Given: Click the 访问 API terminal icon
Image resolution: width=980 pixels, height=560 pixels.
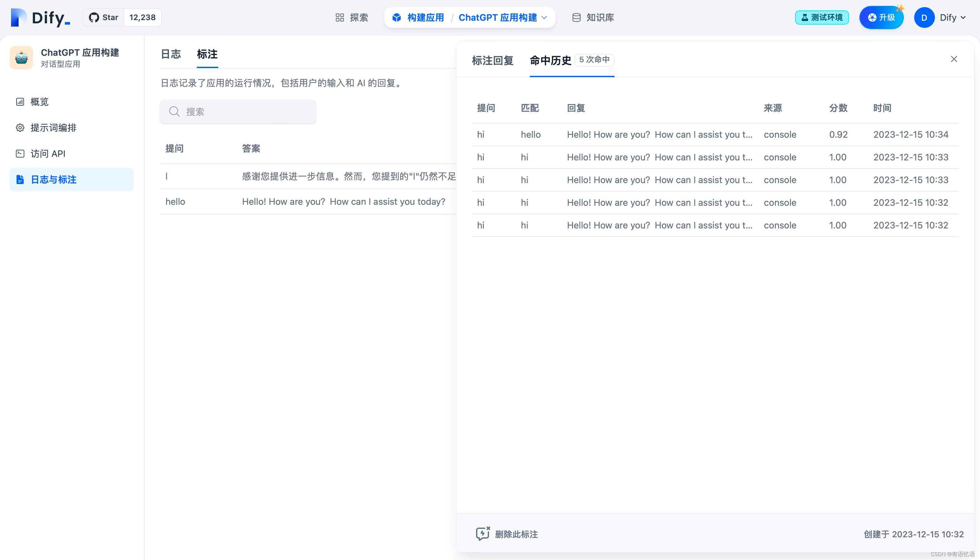Looking at the screenshot, I should coord(20,154).
